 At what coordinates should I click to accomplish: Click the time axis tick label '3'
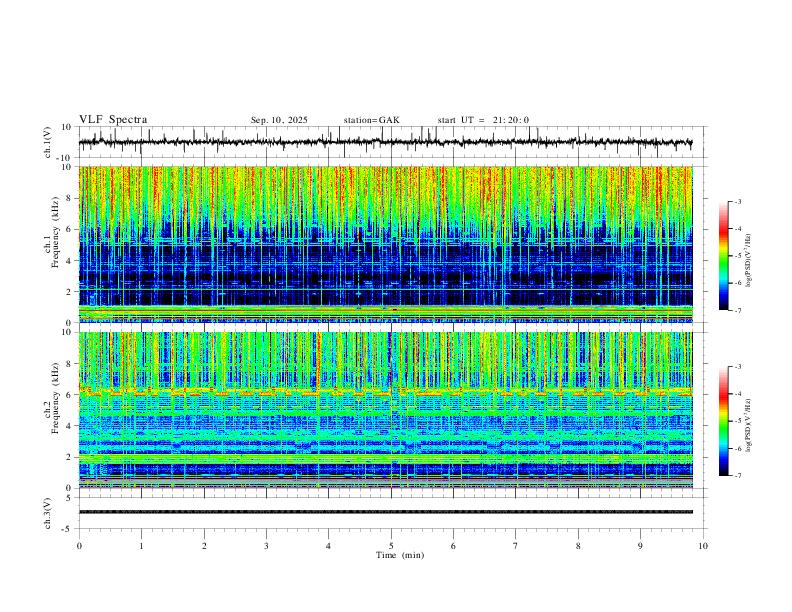pos(266,546)
